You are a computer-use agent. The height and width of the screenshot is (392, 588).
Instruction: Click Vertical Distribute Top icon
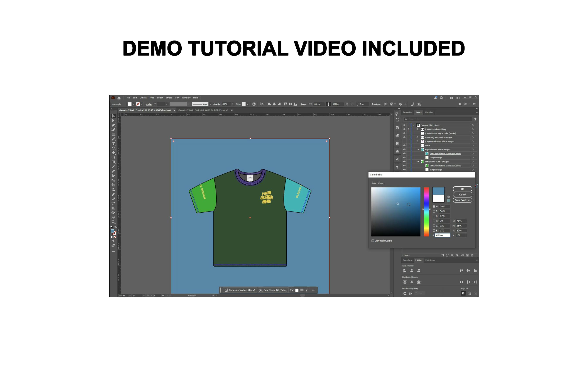point(405,282)
